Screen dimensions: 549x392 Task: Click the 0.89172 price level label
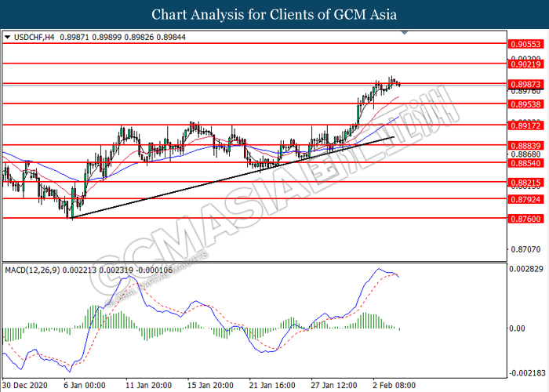[524, 125]
